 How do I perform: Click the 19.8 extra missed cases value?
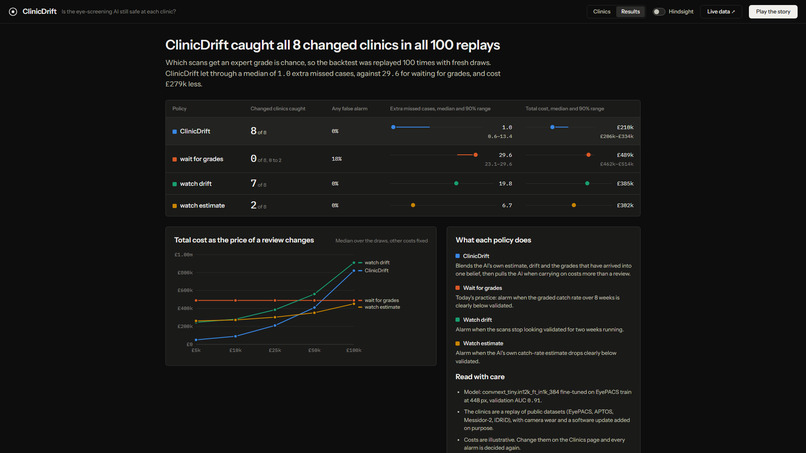coord(505,184)
